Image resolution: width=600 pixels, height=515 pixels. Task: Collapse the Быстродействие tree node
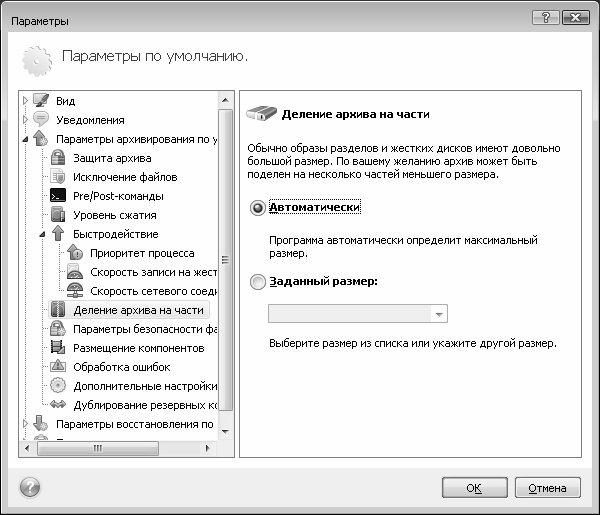pyautogui.click(x=42, y=234)
